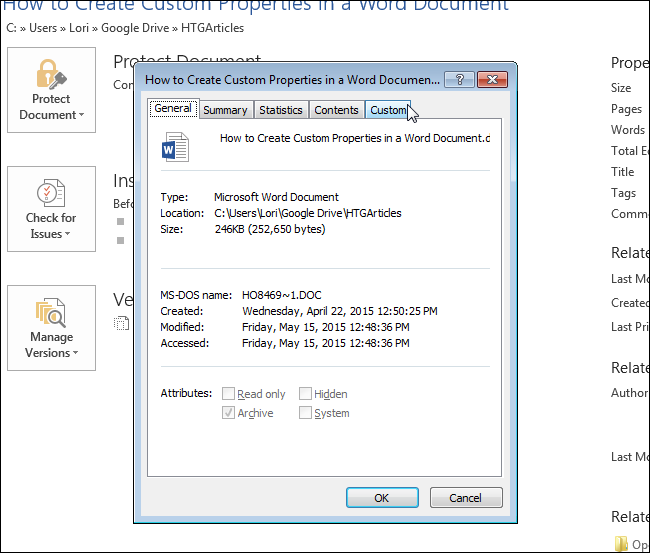This screenshot has height=553, width=650.
Task: Click the Accessed date value
Action: click(326, 343)
